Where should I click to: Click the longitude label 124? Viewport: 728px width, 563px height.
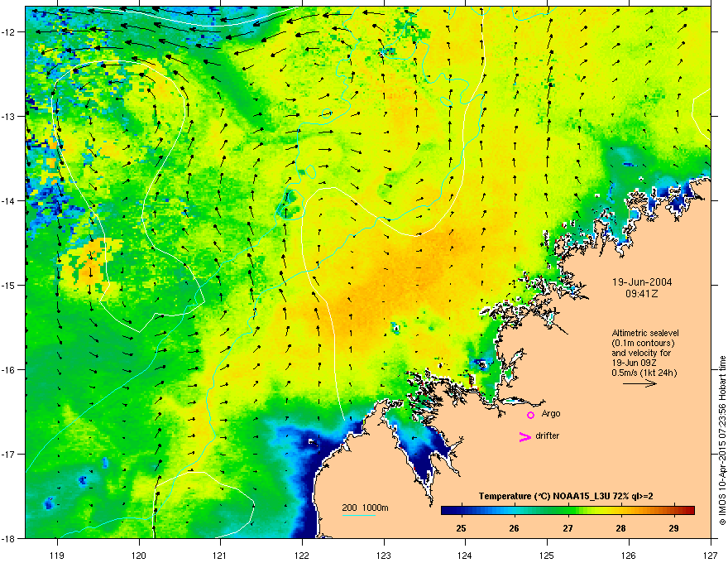pyautogui.click(x=465, y=555)
